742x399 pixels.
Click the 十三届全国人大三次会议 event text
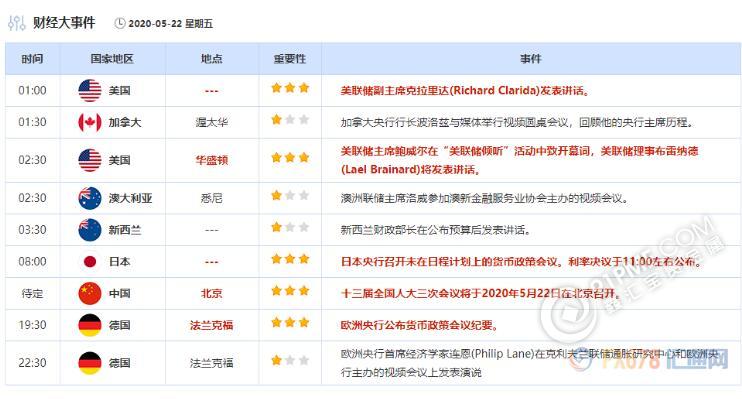tap(480, 293)
